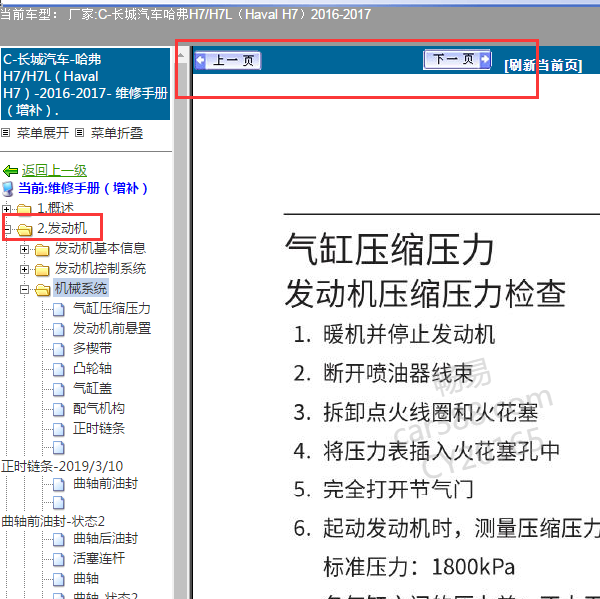Click the 返回上一级 link
Screen dimensions: 600x599
(54, 170)
